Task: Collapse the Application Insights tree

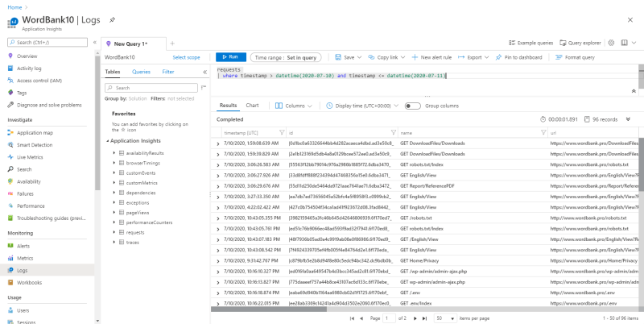Action: [108, 141]
